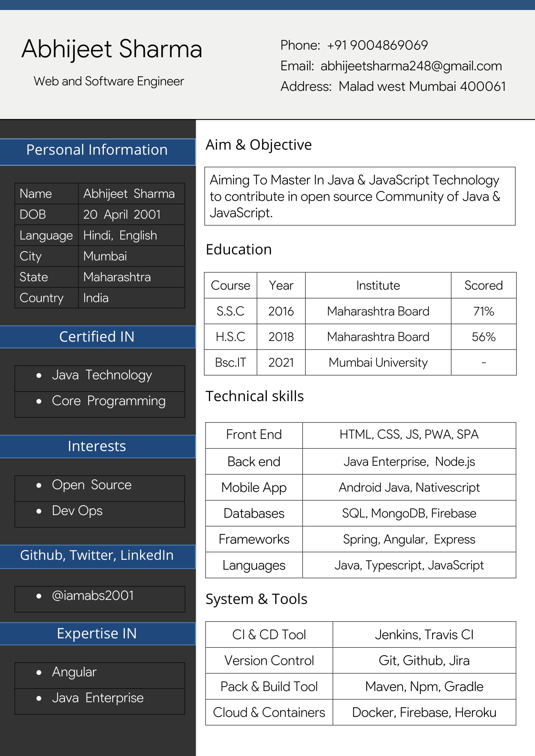Click the Country value 'India'

(95, 298)
